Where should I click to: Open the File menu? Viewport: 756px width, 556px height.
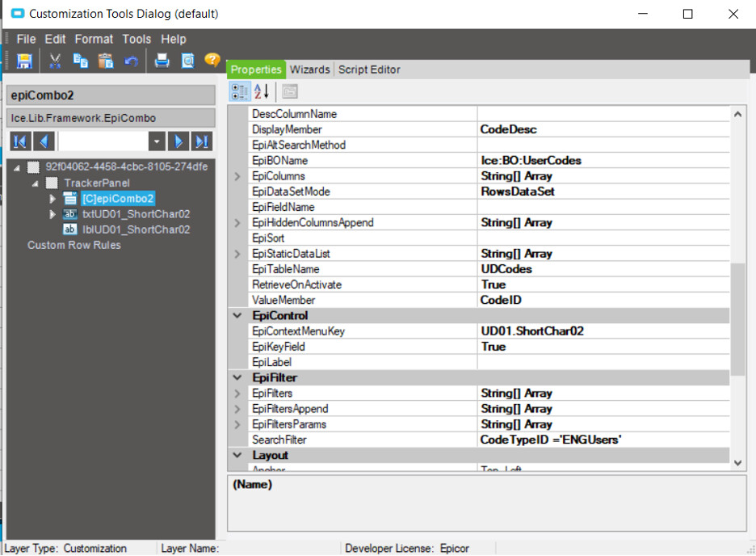(x=26, y=39)
